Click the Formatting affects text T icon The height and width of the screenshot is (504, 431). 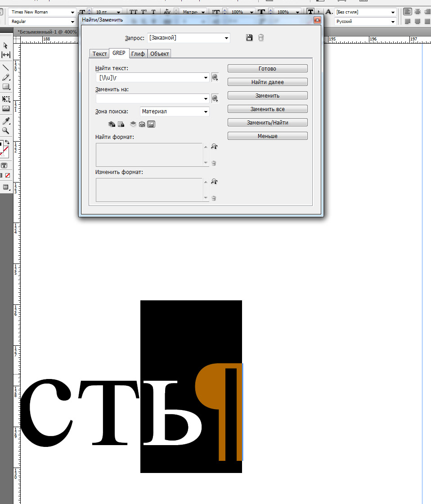coord(4,165)
